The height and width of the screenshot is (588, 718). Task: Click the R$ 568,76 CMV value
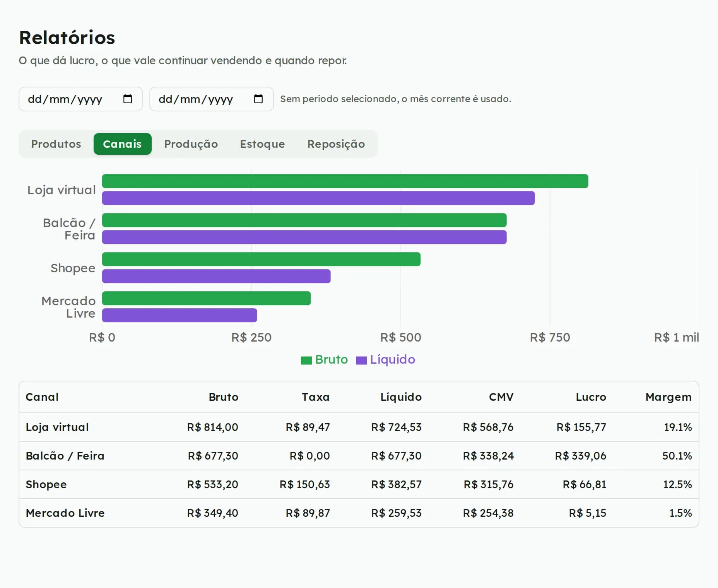point(488,427)
